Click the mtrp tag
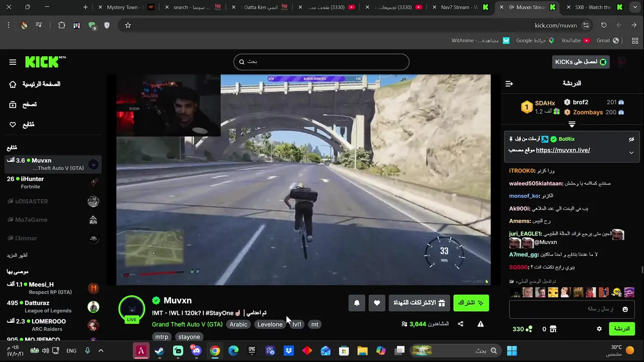The height and width of the screenshot is (362, 644). pyautogui.click(x=162, y=337)
